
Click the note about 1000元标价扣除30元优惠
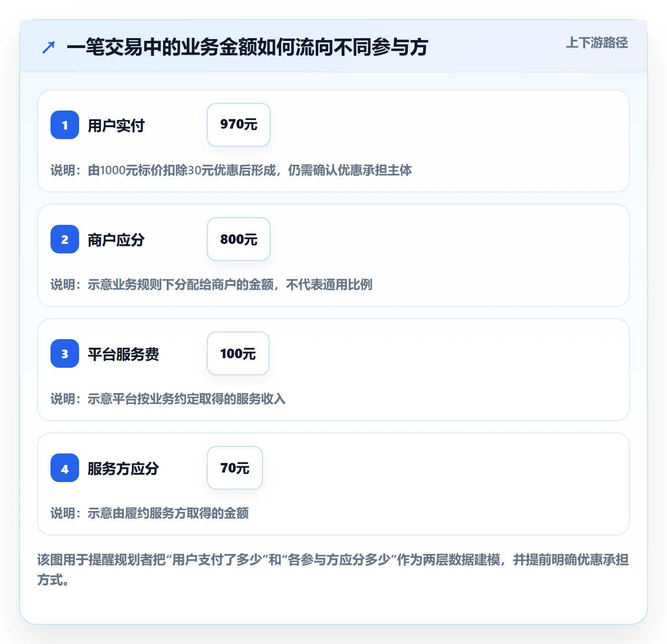pyautogui.click(x=231, y=170)
